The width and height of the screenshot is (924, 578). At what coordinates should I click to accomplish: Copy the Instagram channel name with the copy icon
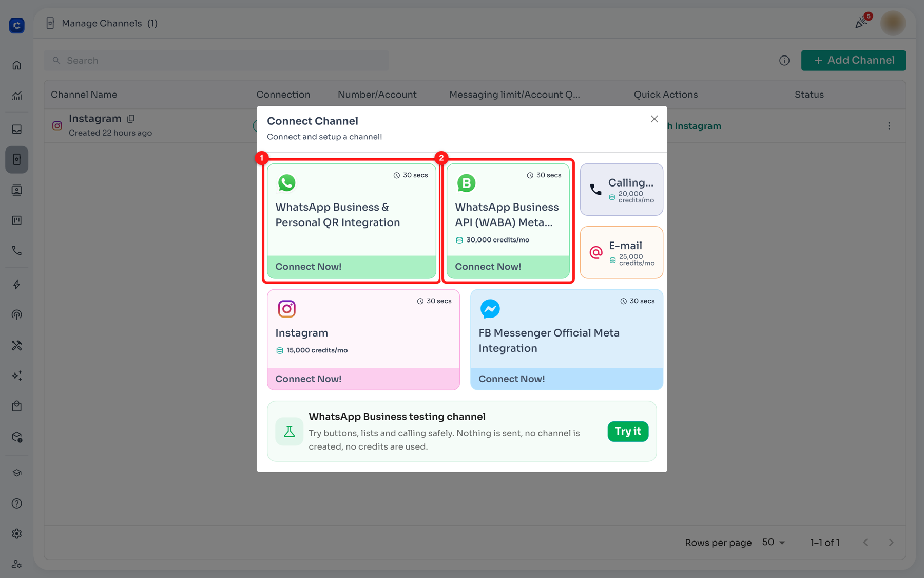[131, 119]
